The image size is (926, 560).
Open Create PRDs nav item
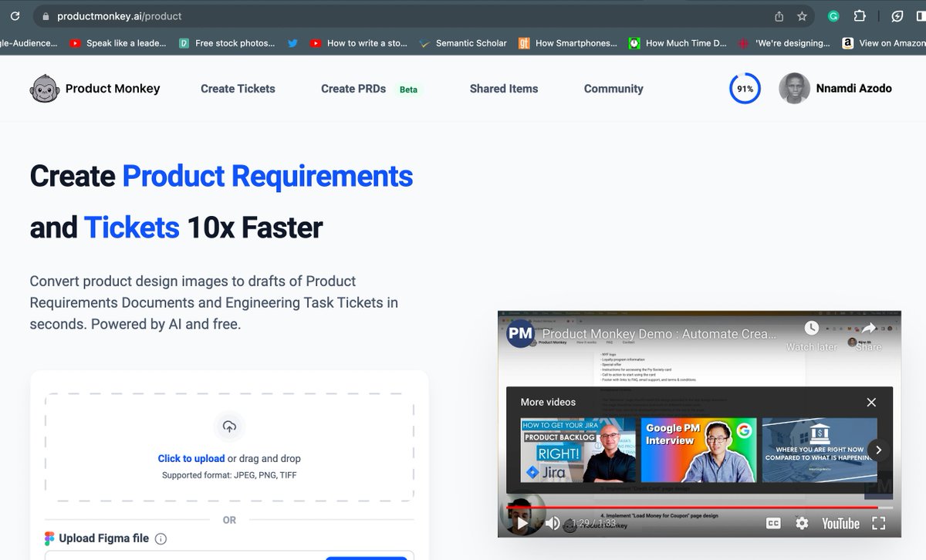(353, 89)
